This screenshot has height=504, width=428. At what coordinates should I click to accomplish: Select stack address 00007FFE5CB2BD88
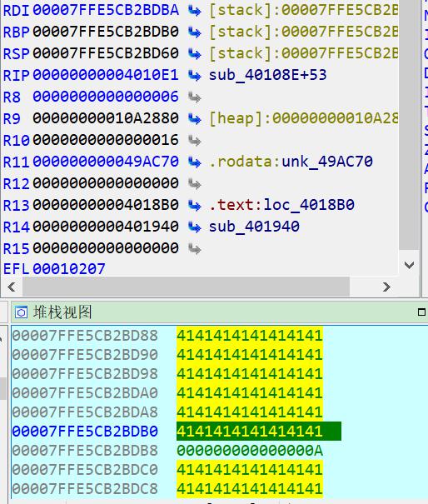pos(85,336)
